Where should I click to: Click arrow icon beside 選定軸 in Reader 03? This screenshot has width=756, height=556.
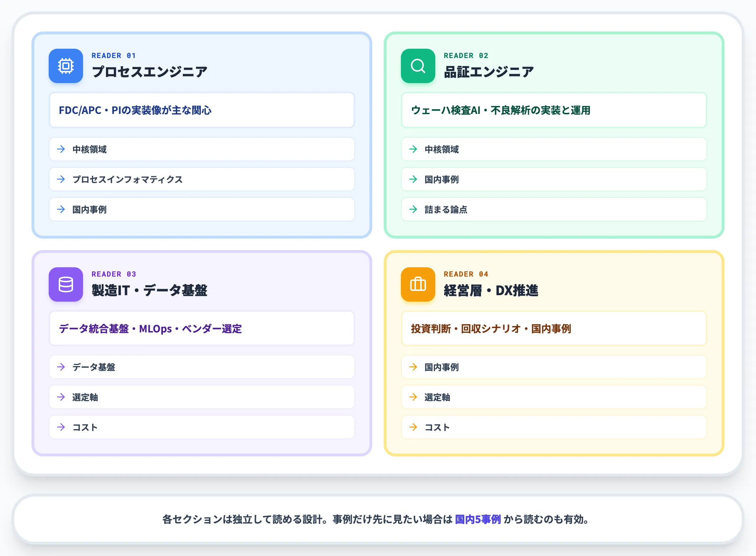pos(61,397)
